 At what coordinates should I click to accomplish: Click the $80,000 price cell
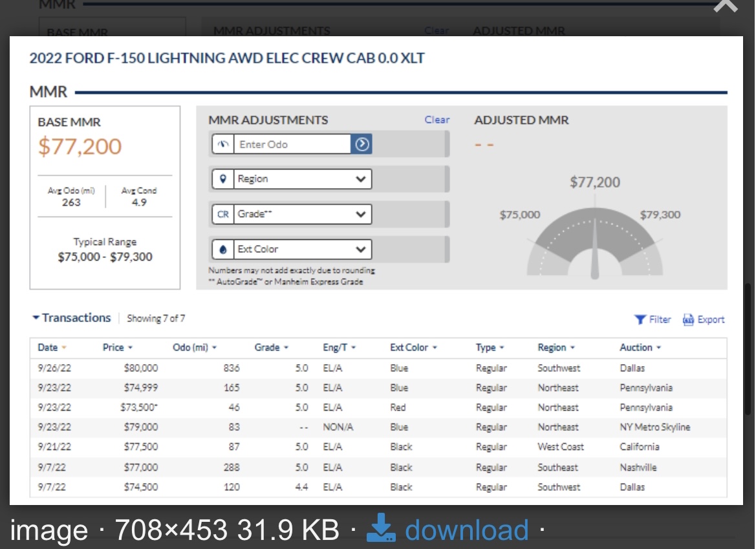point(141,368)
